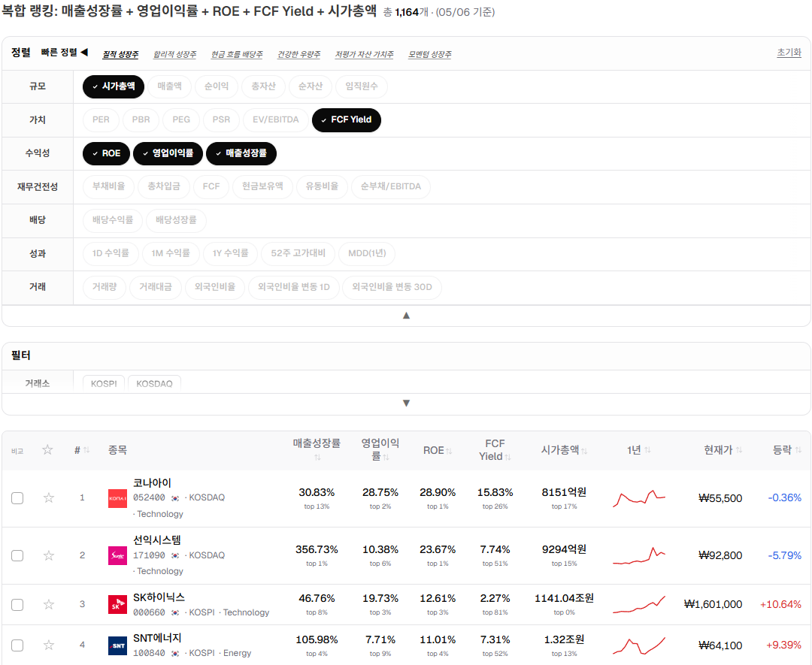Image resolution: width=812 pixels, height=665 pixels.
Task: Add MDD(1년) to the ranking
Action: (x=367, y=253)
